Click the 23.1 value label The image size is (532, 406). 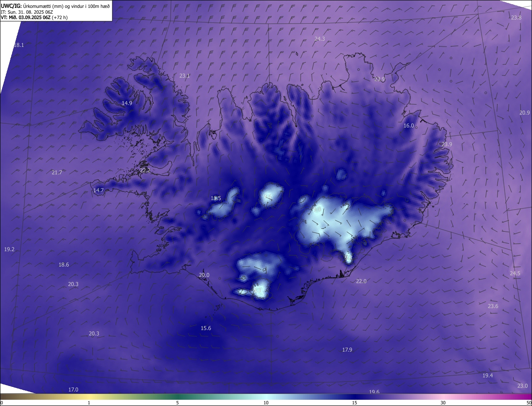[185, 76]
